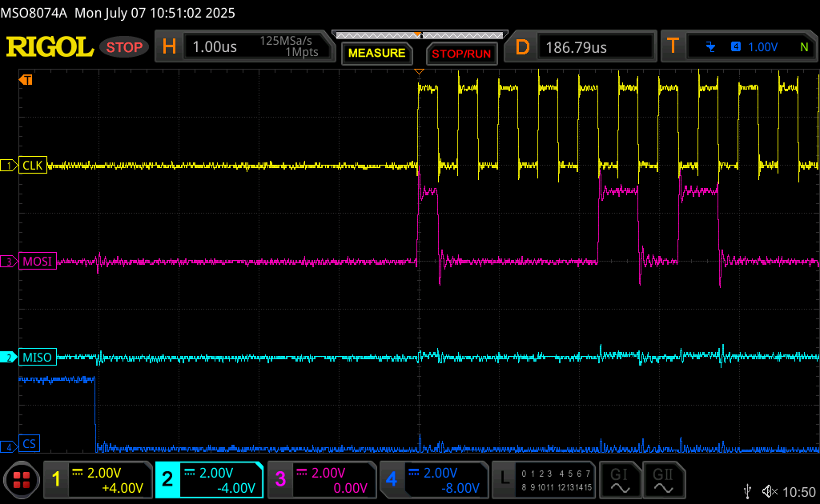Select the channel 1 ground marker beside CLK
The height and width of the screenshot is (504, 820).
(x=9, y=166)
